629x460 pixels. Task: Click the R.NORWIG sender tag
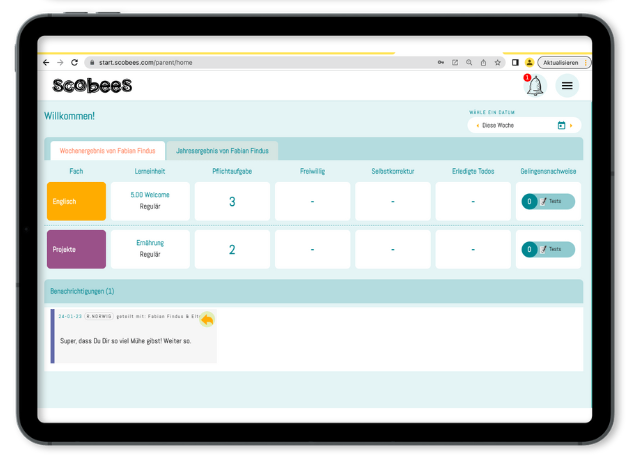[99, 316]
